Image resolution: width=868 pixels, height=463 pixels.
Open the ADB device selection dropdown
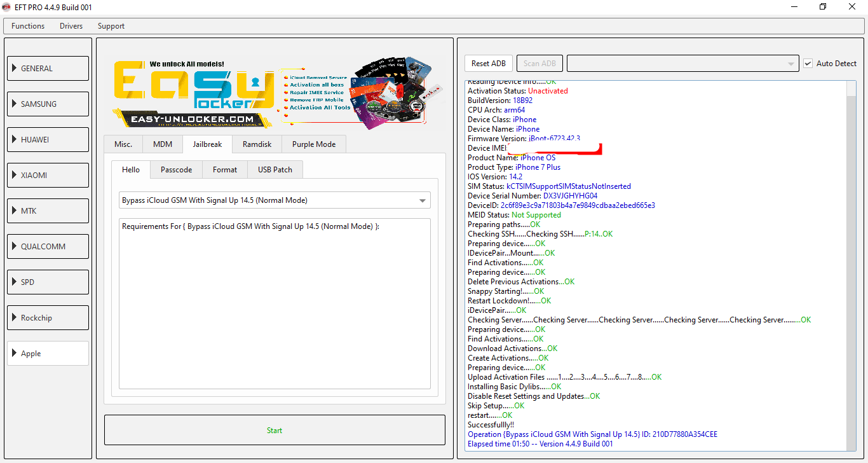(682, 64)
